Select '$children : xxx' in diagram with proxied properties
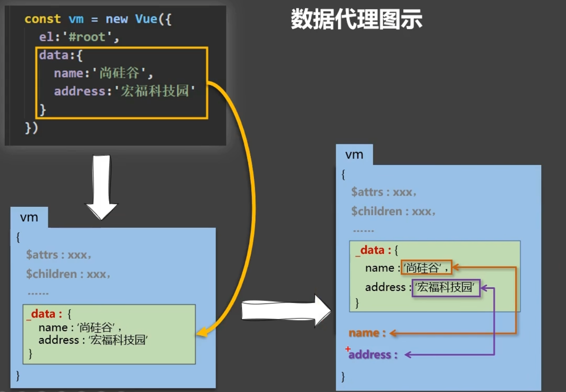 point(394,211)
